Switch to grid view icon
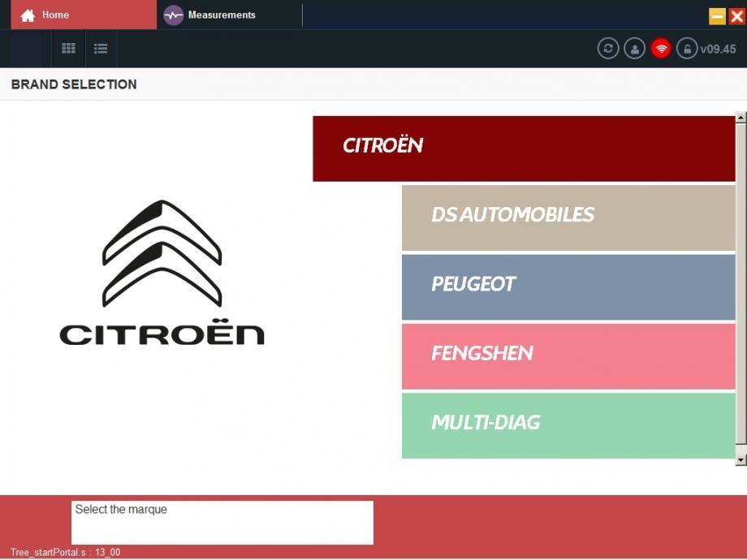The height and width of the screenshot is (560, 747). tap(68, 48)
